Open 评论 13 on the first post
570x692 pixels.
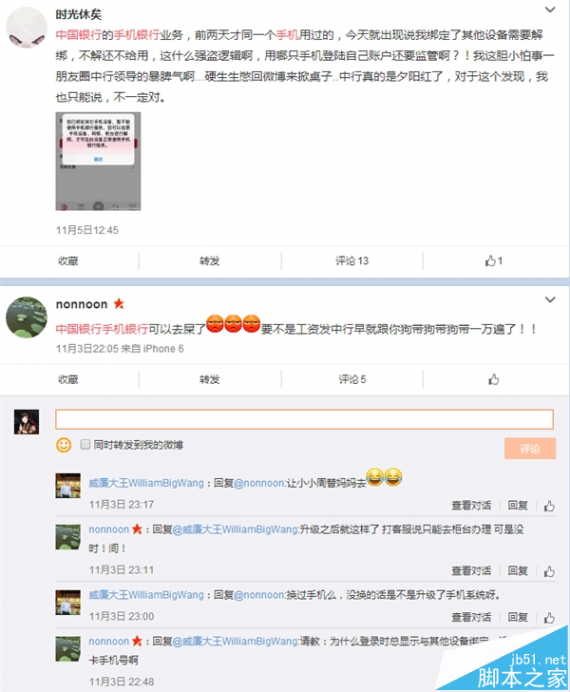click(352, 261)
